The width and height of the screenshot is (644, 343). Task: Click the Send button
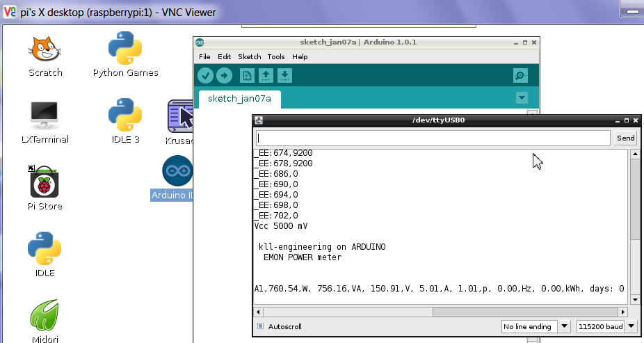pyautogui.click(x=625, y=138)
